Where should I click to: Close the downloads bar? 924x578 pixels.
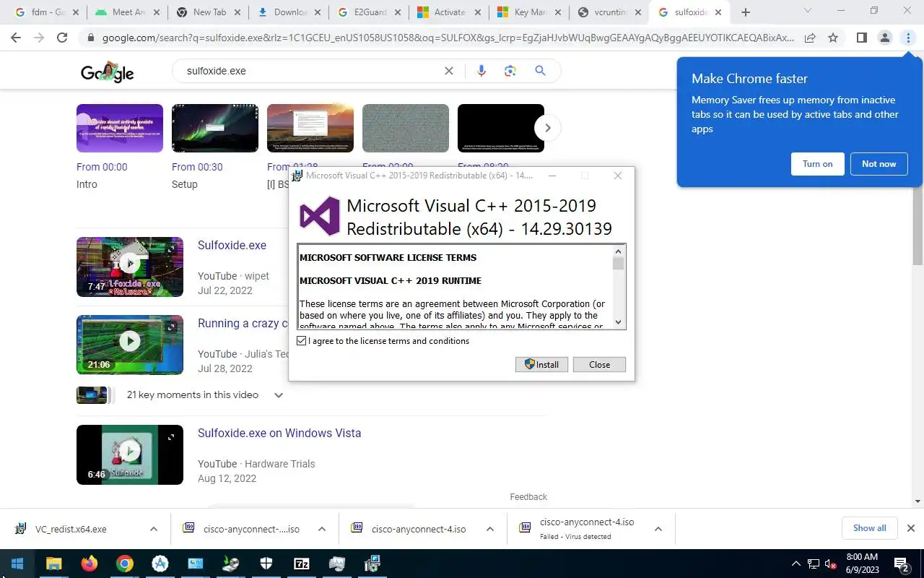coord(910,528)
